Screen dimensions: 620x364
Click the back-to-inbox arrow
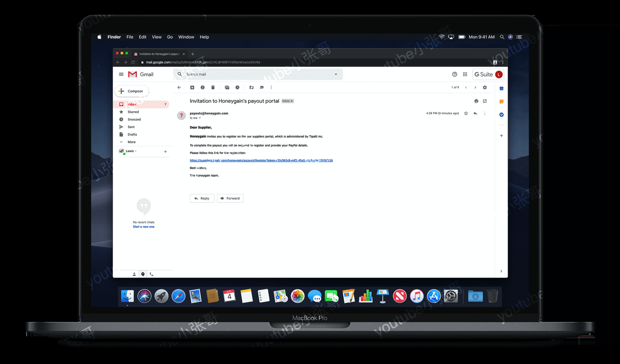pos(179,87)
